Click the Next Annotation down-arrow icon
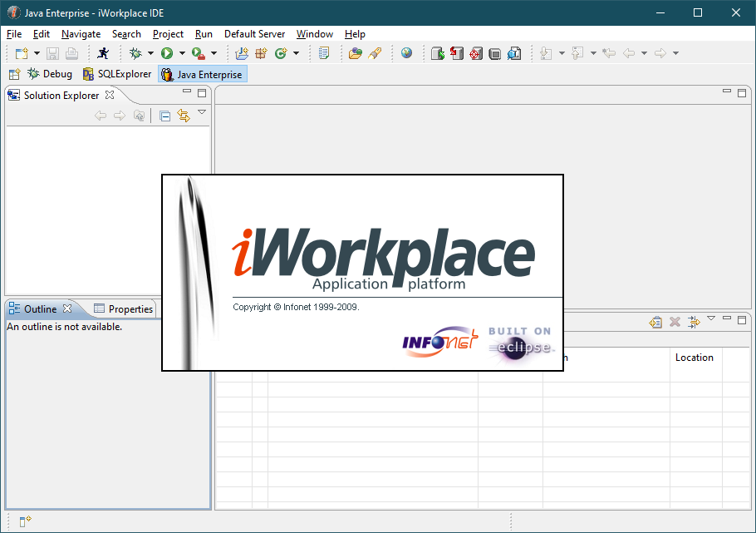The width and height of the screenshot is (756, 533). click(x=546, y=53)
